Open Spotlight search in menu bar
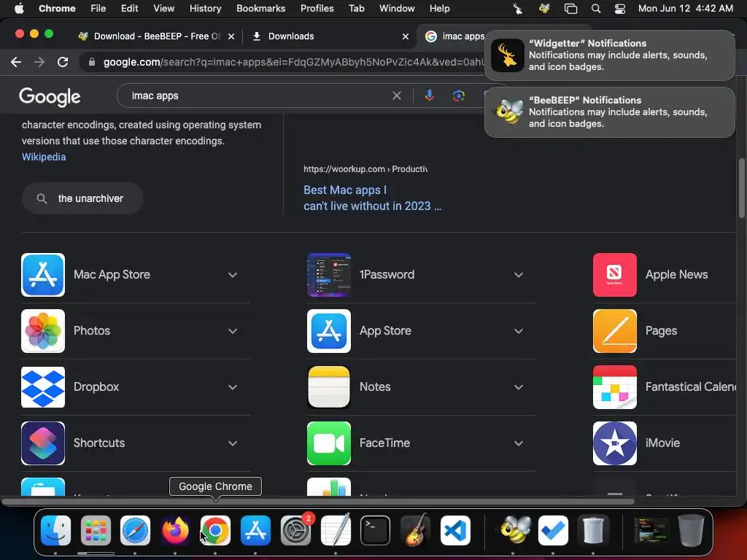The image size is (747, 560). [x=595, y=9]
